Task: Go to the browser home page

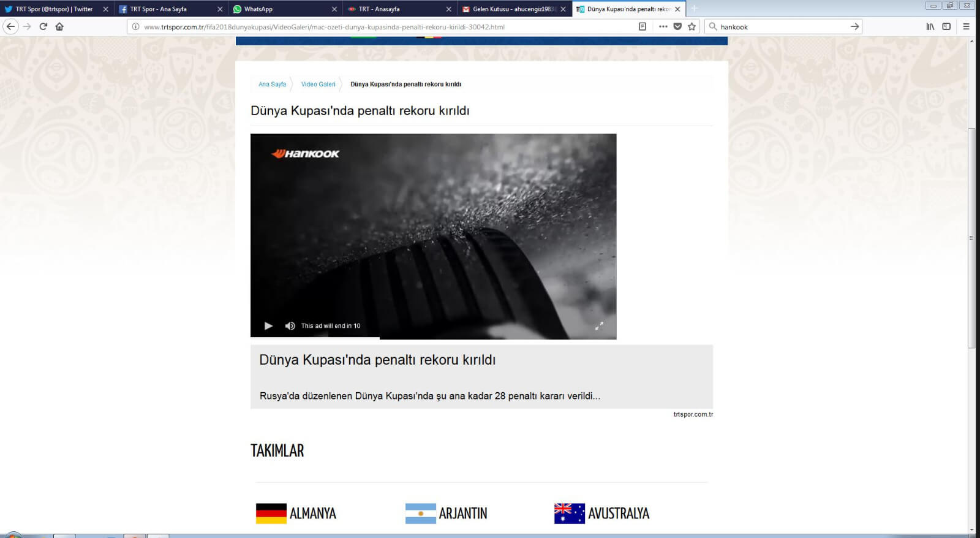Action: [59, 26]
